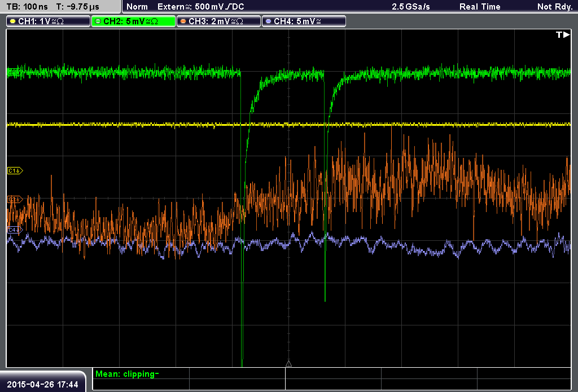This screenshot has height=392, width=578.
Task: Click the C4 ground level marker
Action: click(15, 230)
